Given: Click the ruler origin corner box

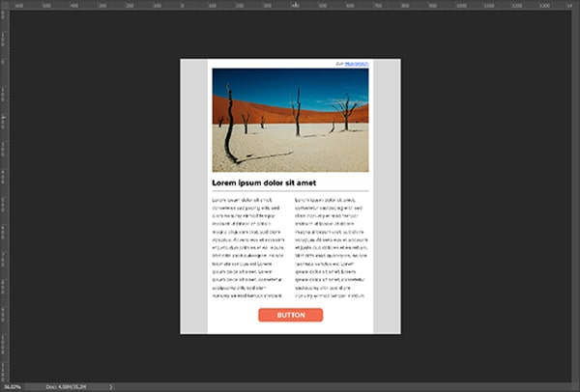Looking at the screenshot, I should (5, 5).
